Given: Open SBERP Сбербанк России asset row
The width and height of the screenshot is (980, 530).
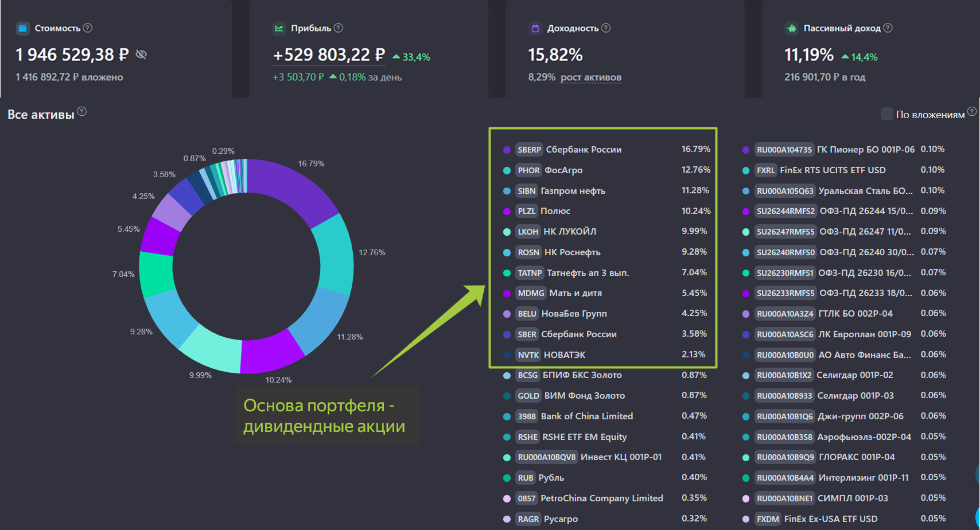Looking at the screenshot, I should (606, 150).
